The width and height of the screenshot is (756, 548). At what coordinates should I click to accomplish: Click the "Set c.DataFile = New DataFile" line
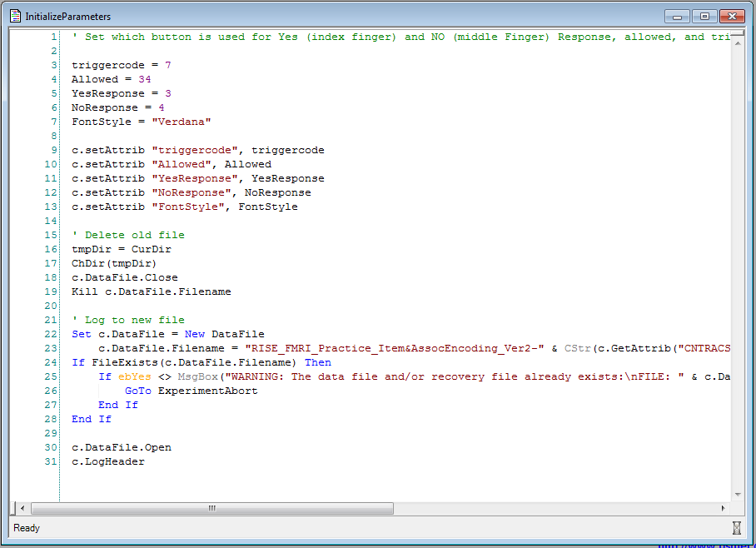tap(168, 334)
